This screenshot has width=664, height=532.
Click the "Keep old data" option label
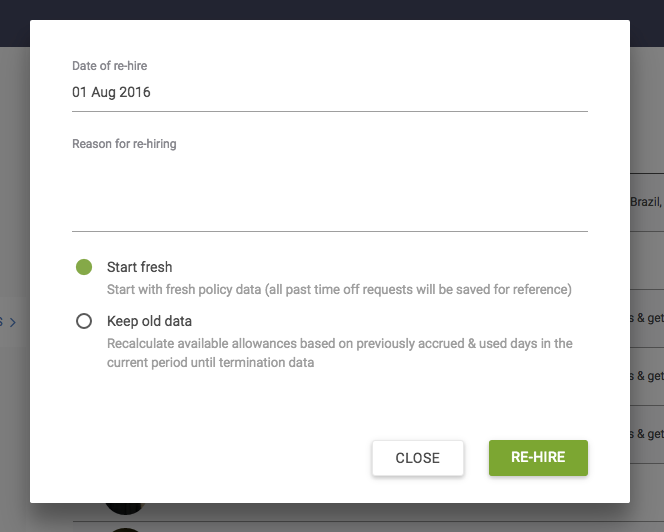click(150, 321)
